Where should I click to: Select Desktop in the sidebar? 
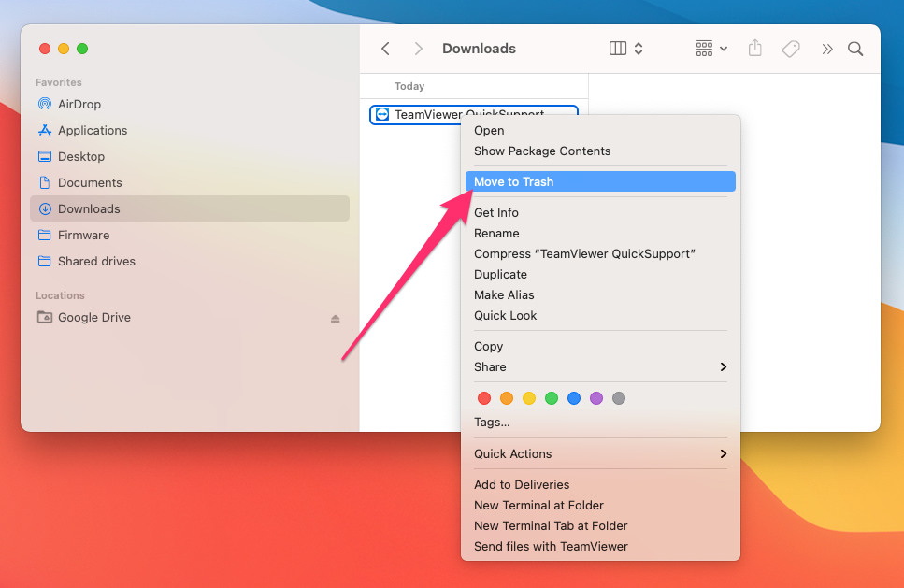[x=189, y=156]
